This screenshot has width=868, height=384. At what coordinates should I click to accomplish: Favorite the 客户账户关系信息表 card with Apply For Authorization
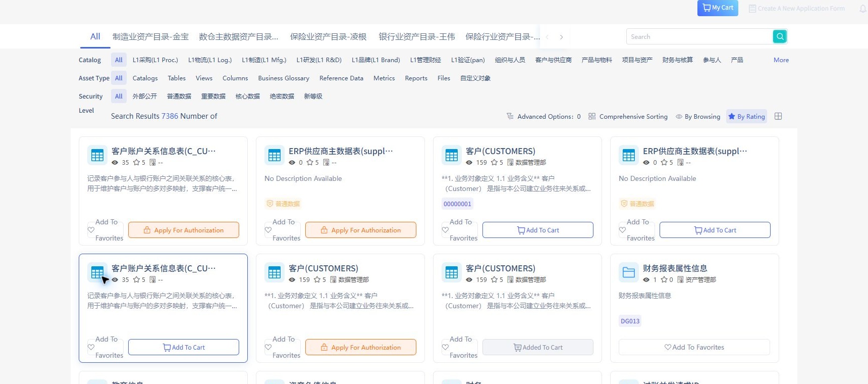click(105, 230)
